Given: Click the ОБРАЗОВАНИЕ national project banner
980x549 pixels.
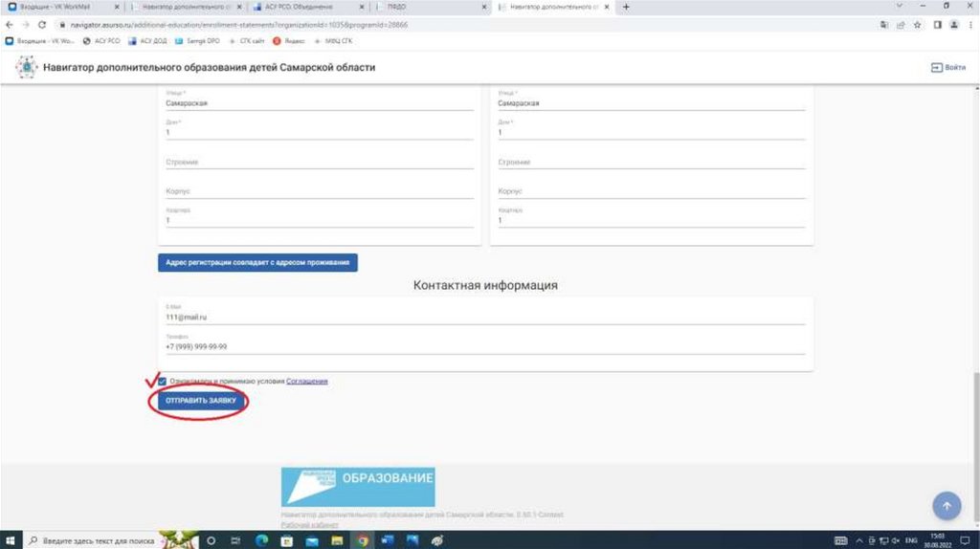Looking at the screenshot, I should (358, 487).
